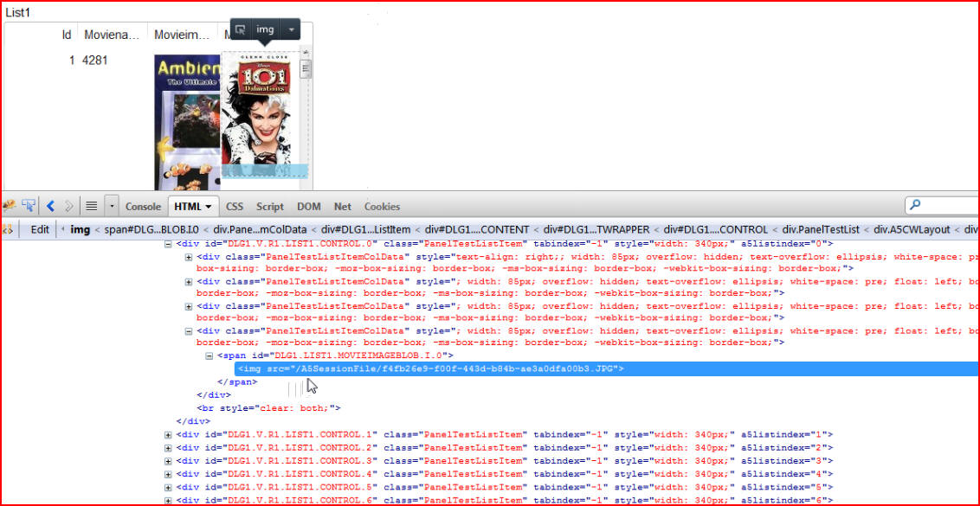980x506 pixels.
Task: Click the Ambient movie cover image
Action: (x=188, y=123)
